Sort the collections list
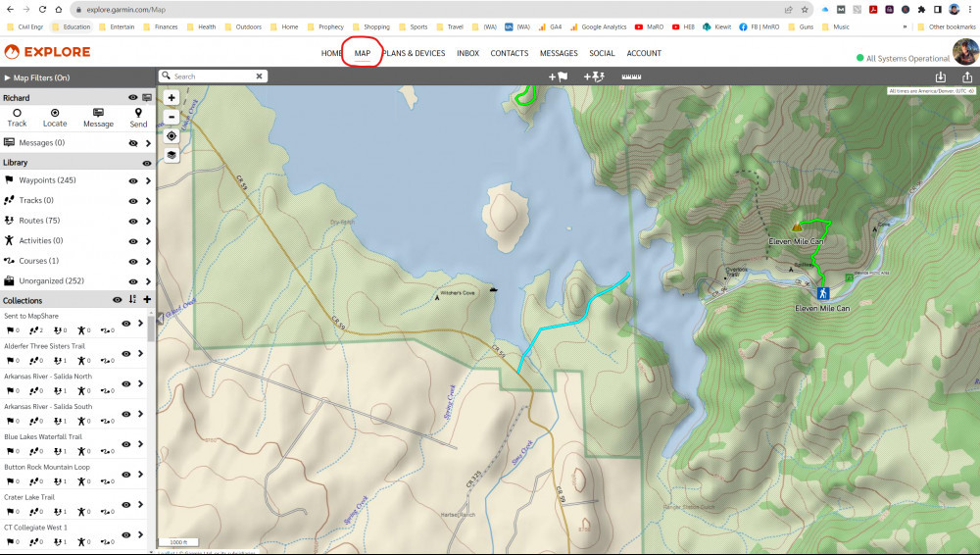This screenshot has height=555, width=980. pos(132,300)
